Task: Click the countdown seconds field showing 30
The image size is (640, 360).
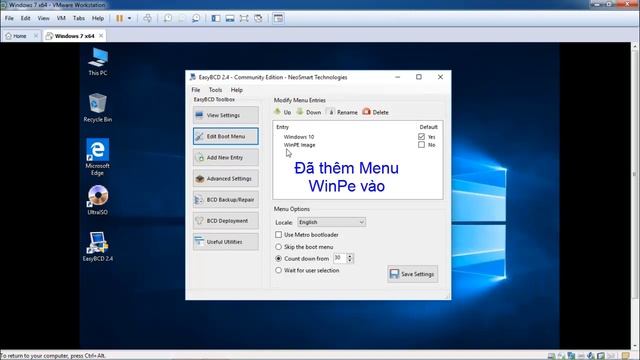Action: (340, 258)
